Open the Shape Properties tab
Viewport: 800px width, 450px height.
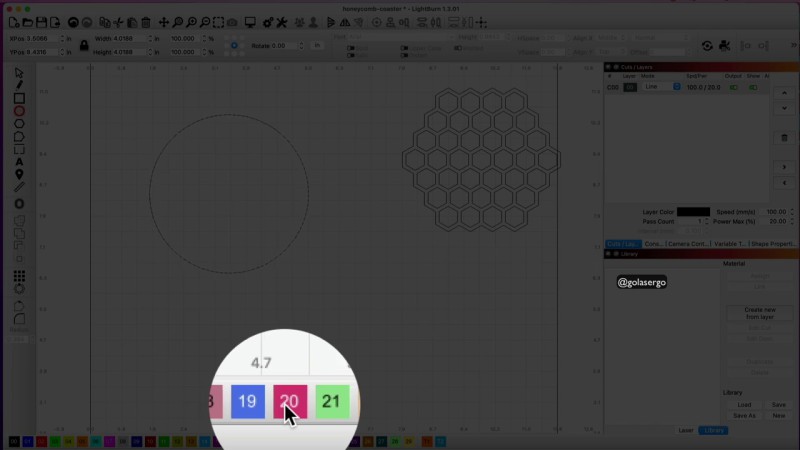[x=773, y=244]
